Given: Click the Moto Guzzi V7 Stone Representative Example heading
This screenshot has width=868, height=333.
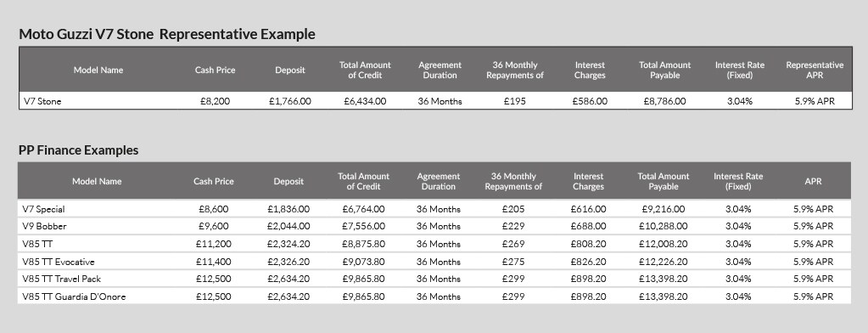Looking at the screenshot, I should coord(167,34).
